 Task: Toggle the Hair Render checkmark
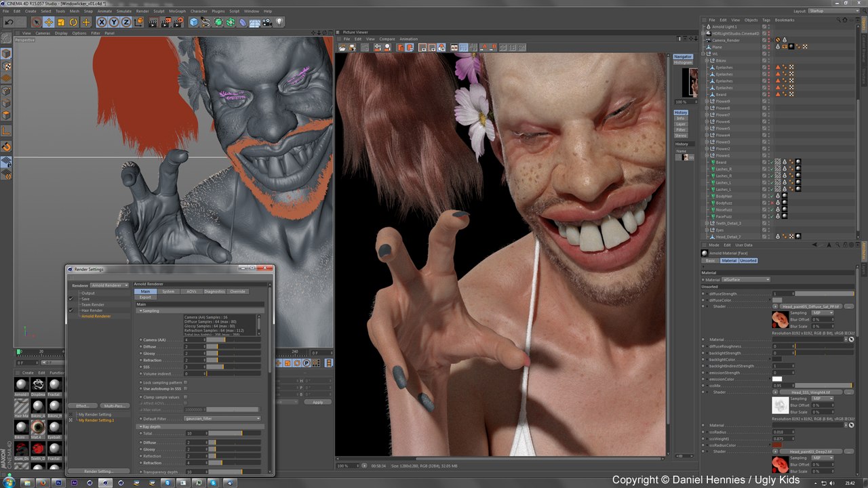point(71,310)
